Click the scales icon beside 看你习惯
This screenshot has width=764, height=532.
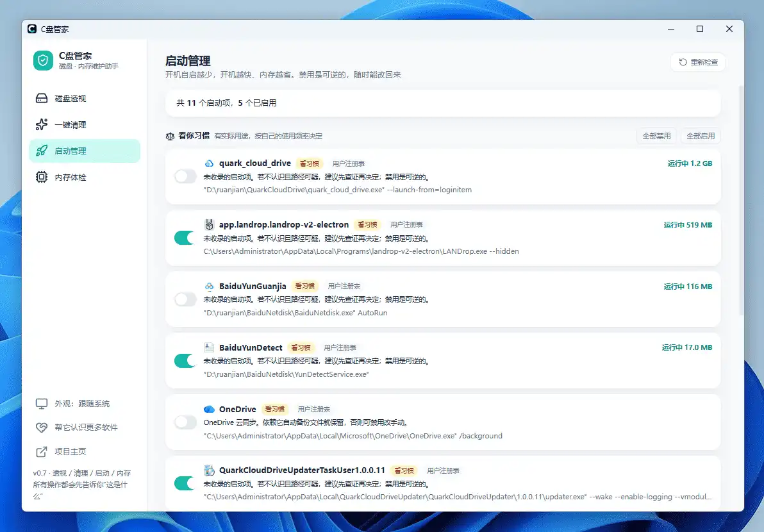pyautogui.click(x=170, y=136)
